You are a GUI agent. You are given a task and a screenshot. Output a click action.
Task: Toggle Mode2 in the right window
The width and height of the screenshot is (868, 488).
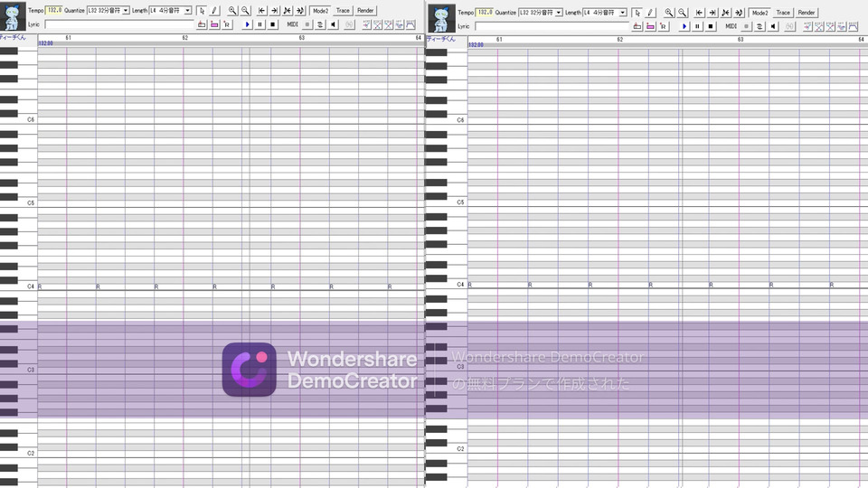point(760,12)
